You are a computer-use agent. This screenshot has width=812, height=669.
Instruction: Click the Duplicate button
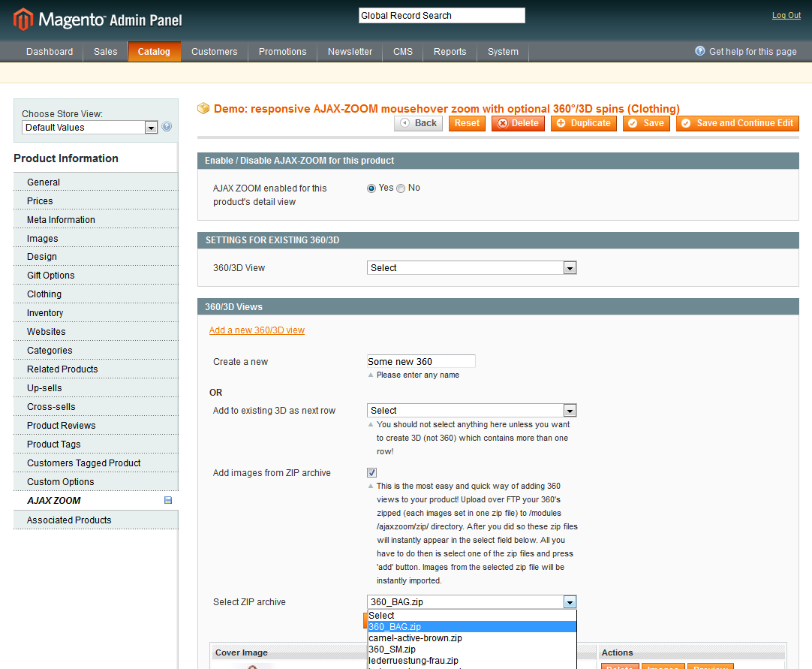coord(584,123)
